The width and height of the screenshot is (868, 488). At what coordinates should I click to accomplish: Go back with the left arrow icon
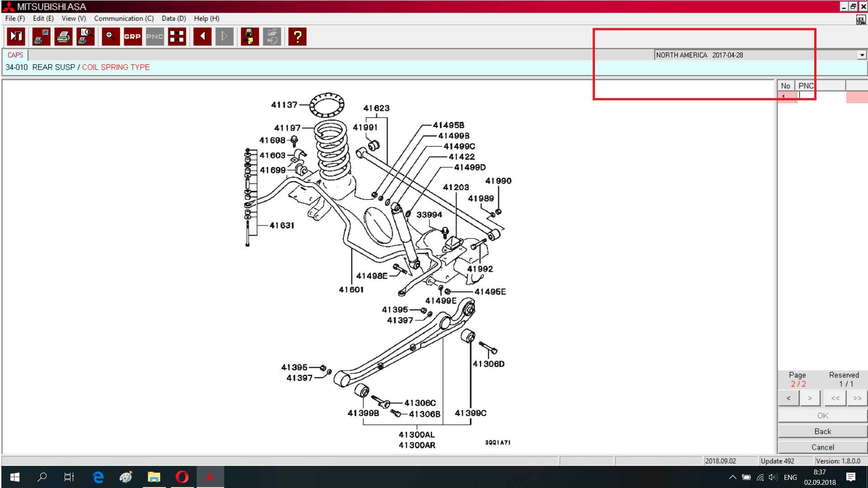coord(202,37)
